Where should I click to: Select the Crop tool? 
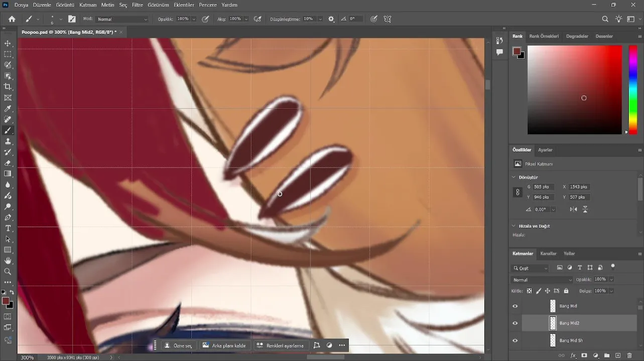(x=8, y=87)
